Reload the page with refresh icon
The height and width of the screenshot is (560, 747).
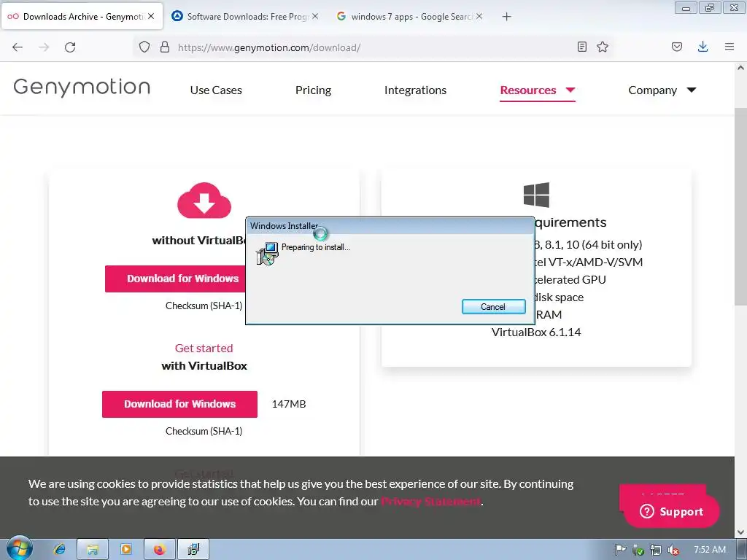point(70,47)
